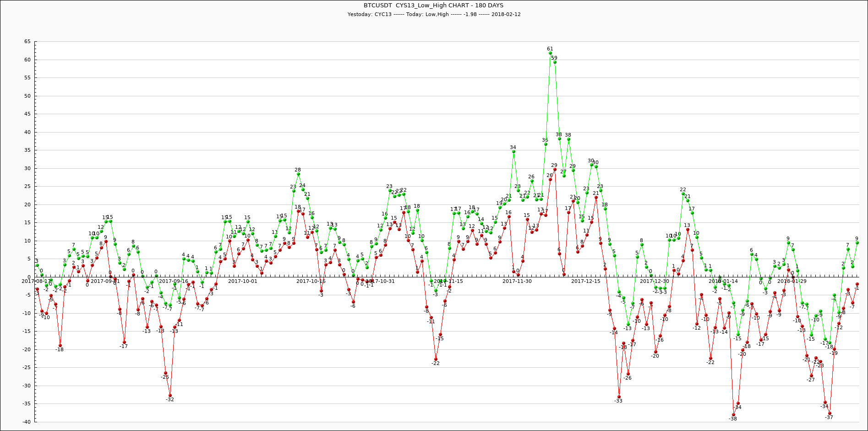The height and width of the screenshot is (431, 868).
Task: Click the red data point labeled -33
Action: click(619, 397)
